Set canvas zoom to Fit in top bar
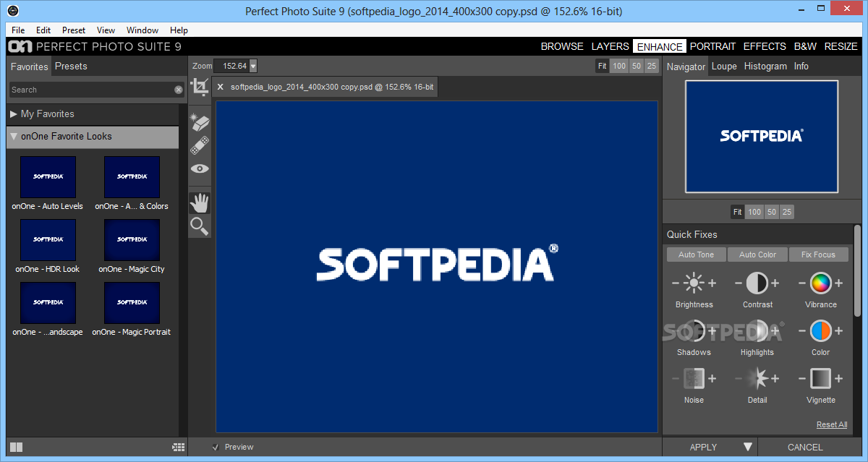The image size is (868, 462). tap(602, 66)
